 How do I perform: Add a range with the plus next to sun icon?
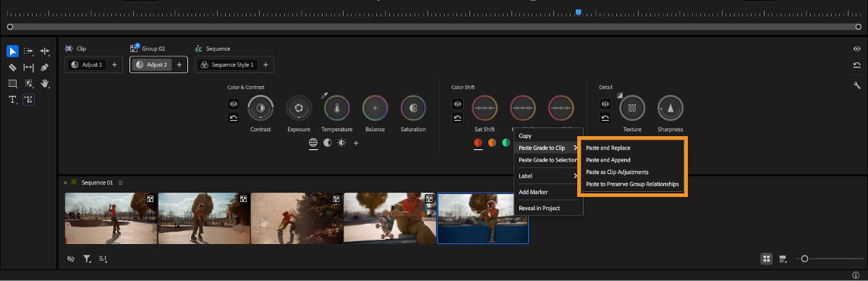tap(356, 143)
